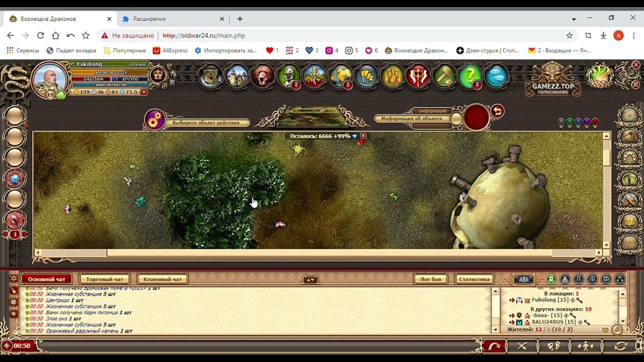Toggle the gray orb filter
This screenshot has height=362, width=644.
[x=561, y=122]
